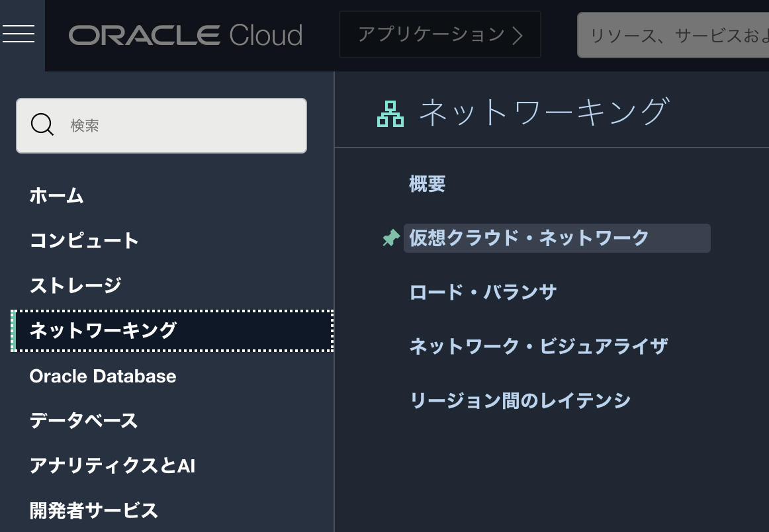769x532 pixels.
Task: Open 仮想クラウド・ネットワーク link
Action: (x=529, y=238)
